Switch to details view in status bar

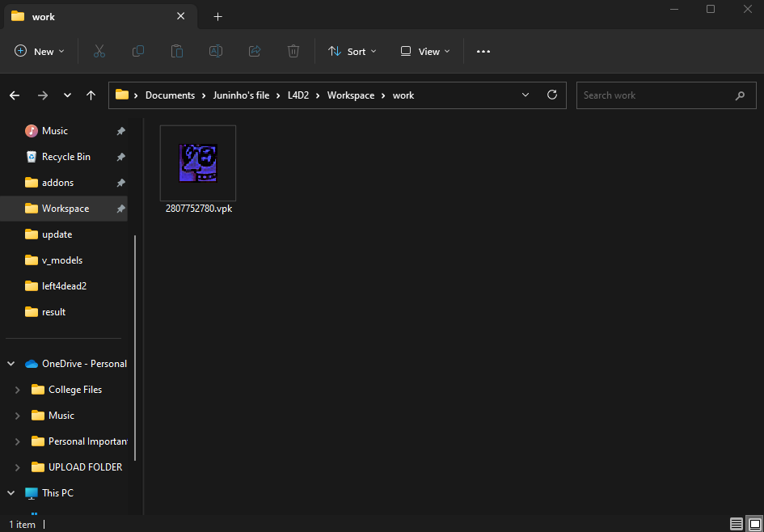tap(737, 524)
